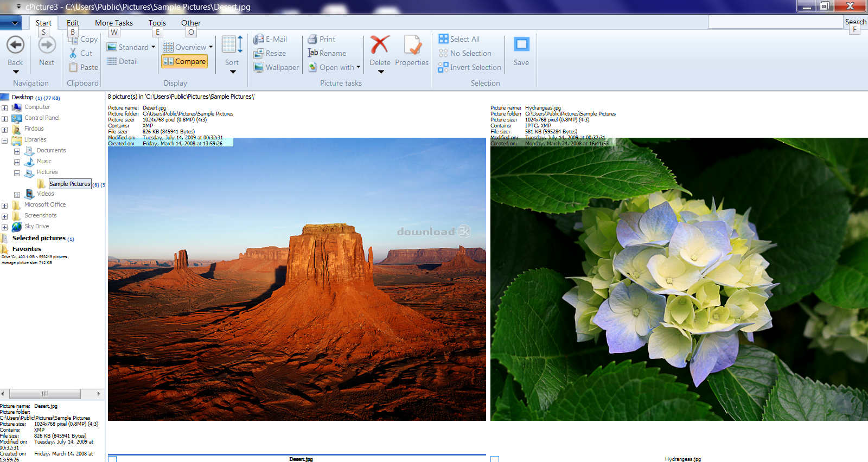Image resolution: width=868 pixels, height=462 pixels.
Task: Expand the Computer tree node
Action: (x=5, y=108)
